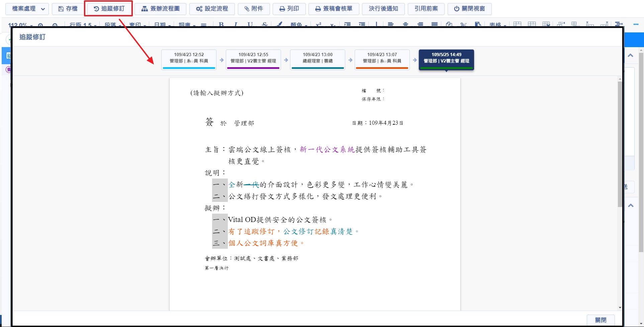
Task: Open the three-dot more tools menu
Action: point(636,24)
